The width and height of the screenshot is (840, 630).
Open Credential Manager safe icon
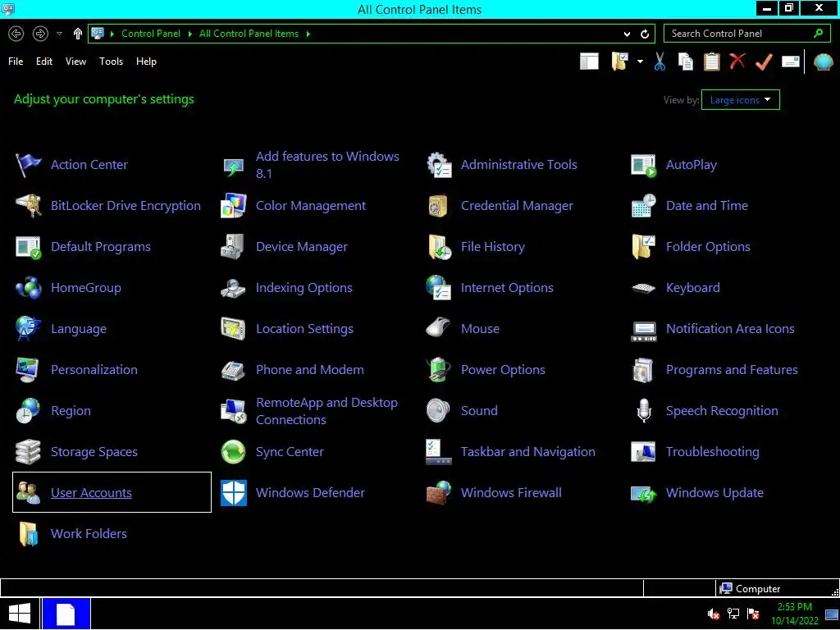(x=439, y=206)
